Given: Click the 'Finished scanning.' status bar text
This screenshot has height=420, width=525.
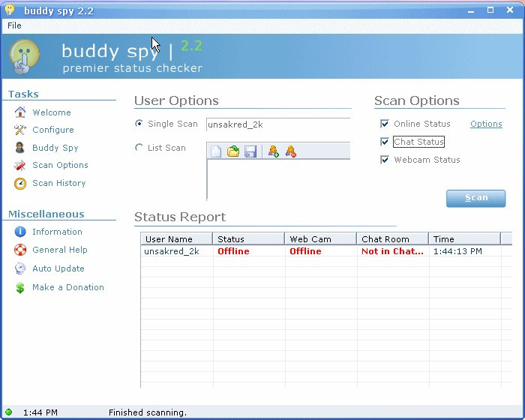Looking at the screenshot, I should pyautogui.click(x=148, y=412).
